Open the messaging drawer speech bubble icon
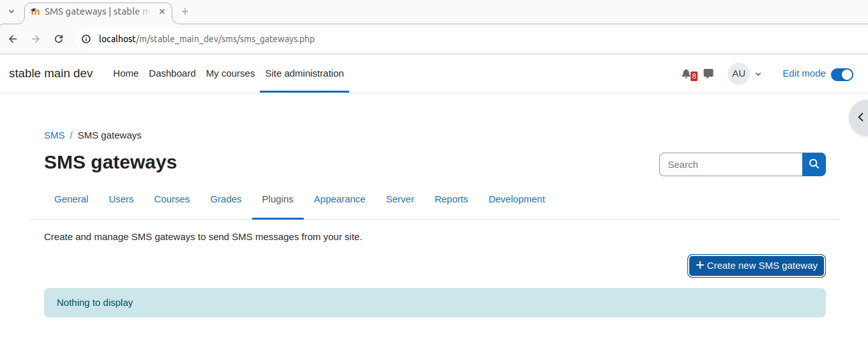Screen dimensions: 868x348 point(708,73)
